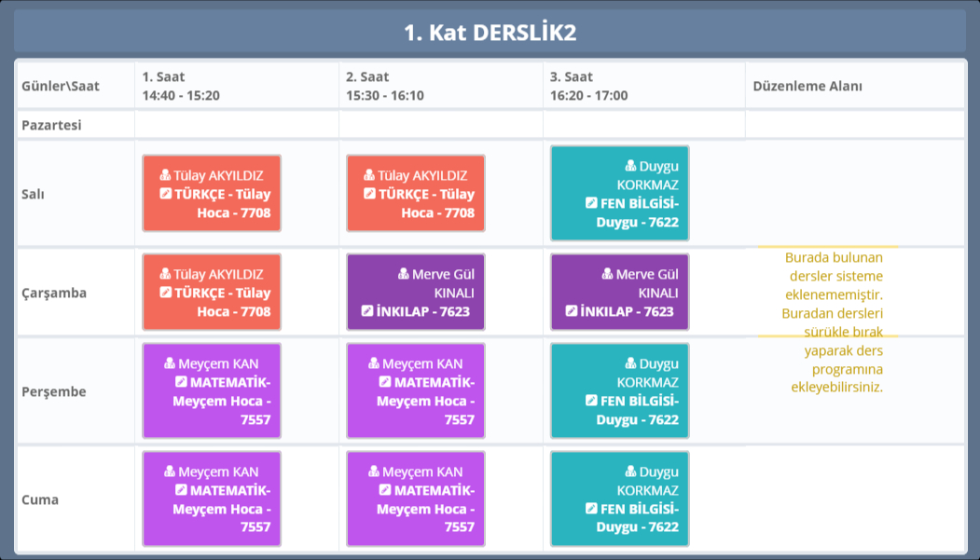This screenshot has width=980, height=560.
Task: Click the yellow unassigned lessons info note
Action: (833, 321)
